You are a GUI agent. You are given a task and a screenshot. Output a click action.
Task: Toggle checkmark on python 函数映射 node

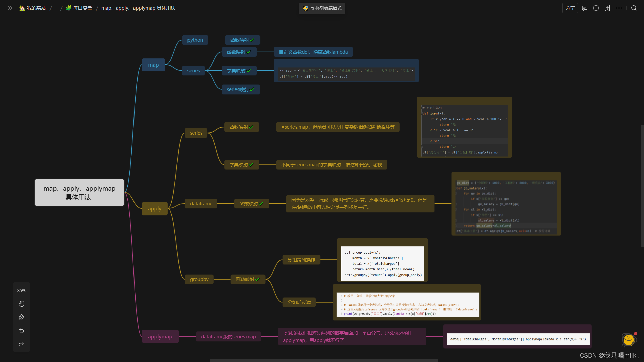[252, 40]
